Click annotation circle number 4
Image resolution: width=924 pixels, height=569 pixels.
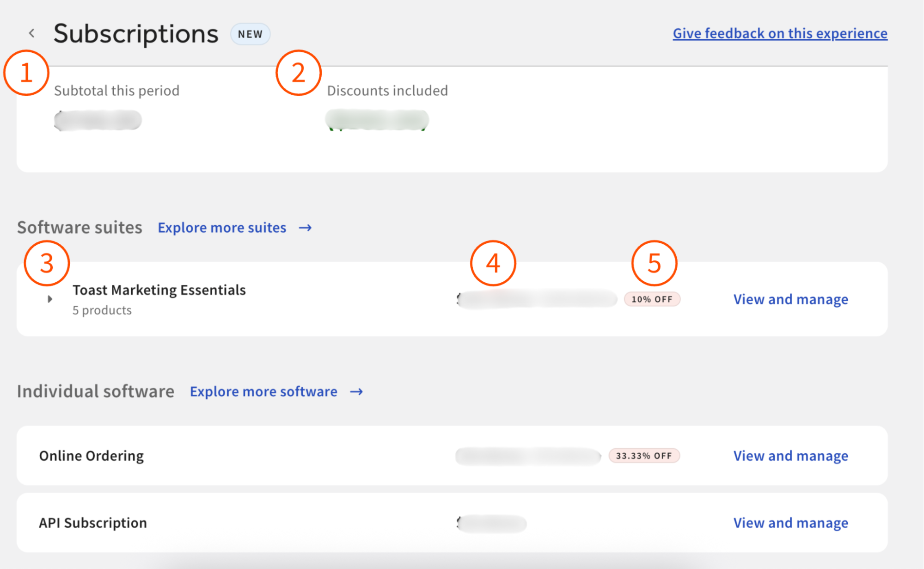tap(493, 263)
